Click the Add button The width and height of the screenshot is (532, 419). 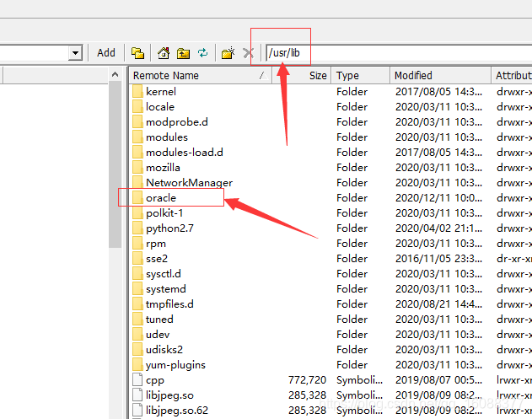[x=106, y=53]
